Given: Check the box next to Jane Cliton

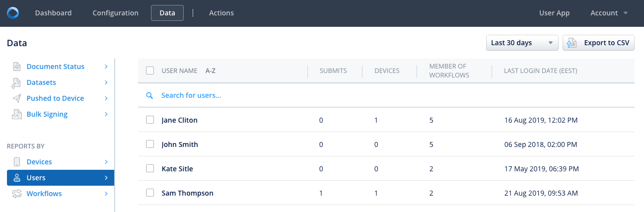Looking at the screenshot, I should [150, 120].
